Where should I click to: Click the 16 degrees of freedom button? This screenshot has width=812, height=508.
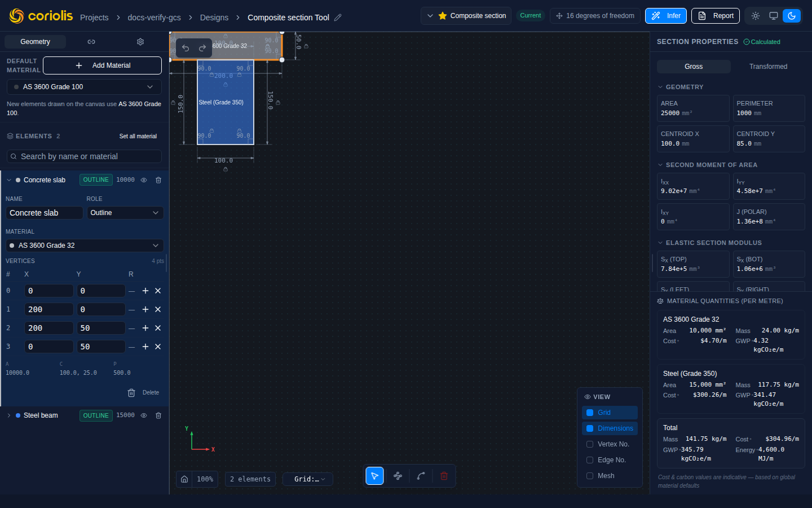point(595,16)
